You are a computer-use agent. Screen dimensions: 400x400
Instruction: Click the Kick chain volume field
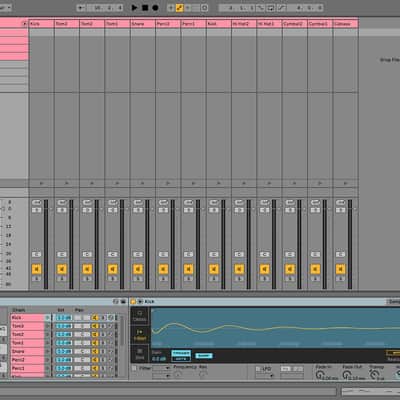[64, 318]
